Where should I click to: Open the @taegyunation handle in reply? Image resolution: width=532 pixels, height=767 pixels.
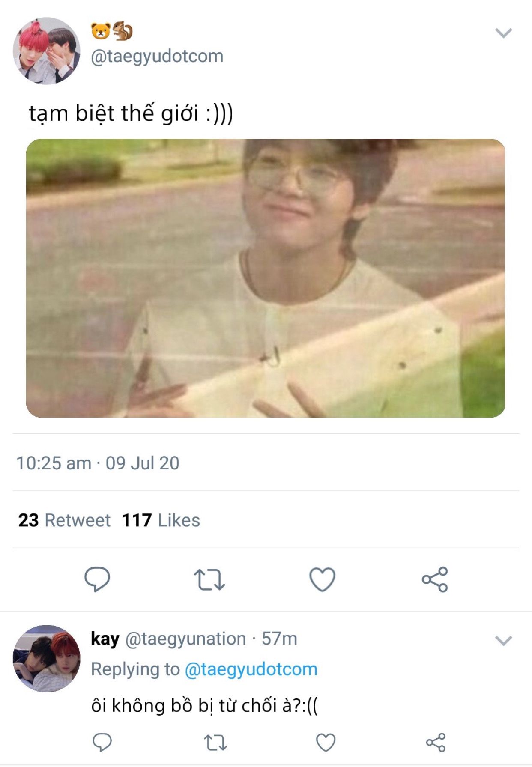185,639
